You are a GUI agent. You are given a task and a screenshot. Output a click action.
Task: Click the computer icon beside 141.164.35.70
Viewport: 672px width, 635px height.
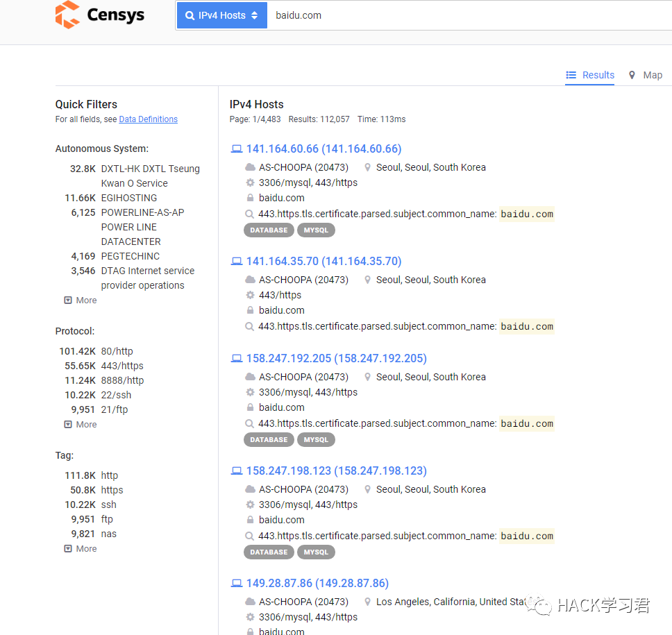coord(237,262)
